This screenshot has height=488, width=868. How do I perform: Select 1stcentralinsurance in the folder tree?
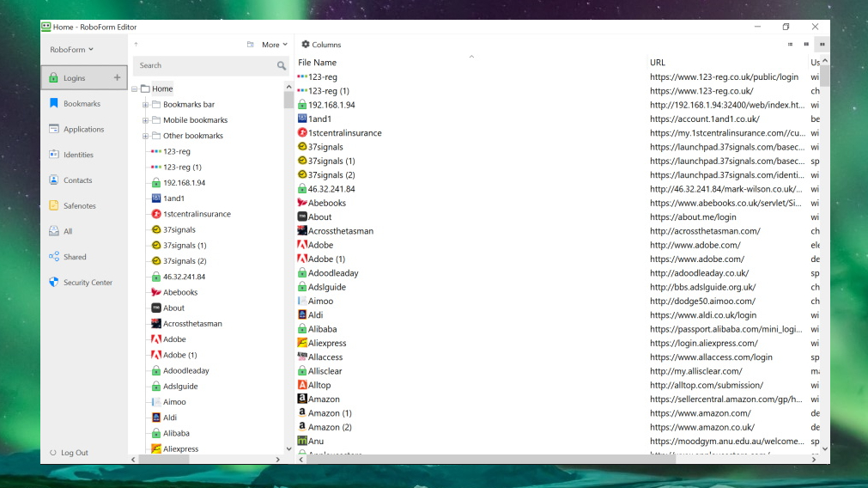(x=197, y=214)
